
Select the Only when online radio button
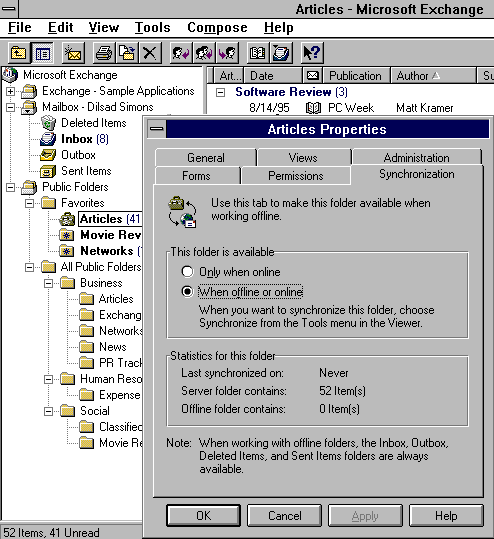click(x=187, y=272)
